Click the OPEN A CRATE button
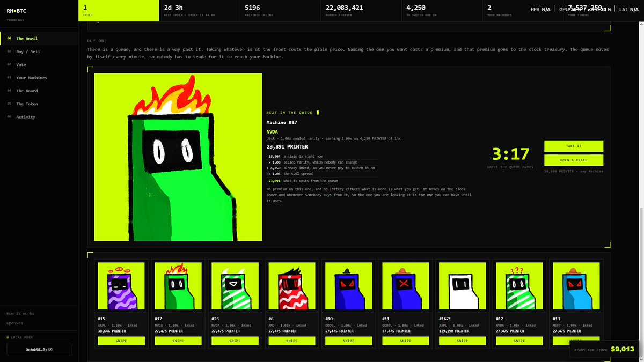Screen dimensions: 644x362 574,160
